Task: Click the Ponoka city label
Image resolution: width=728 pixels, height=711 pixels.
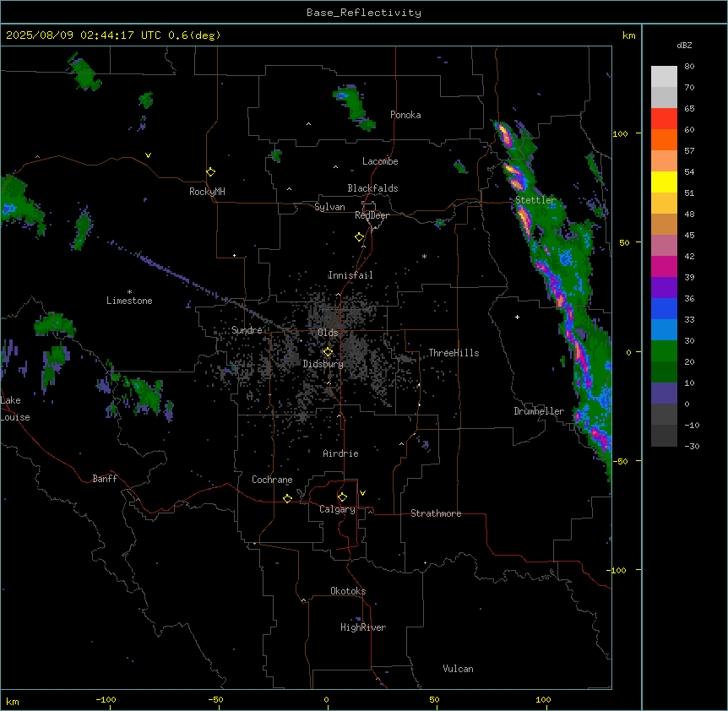Action: pyautogui.click(x=405, y=115)
